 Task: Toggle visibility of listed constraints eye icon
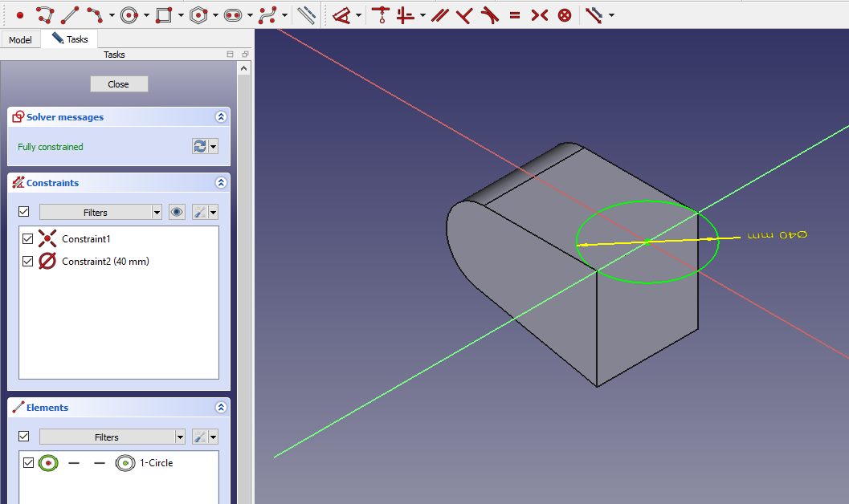coord(178,212)
